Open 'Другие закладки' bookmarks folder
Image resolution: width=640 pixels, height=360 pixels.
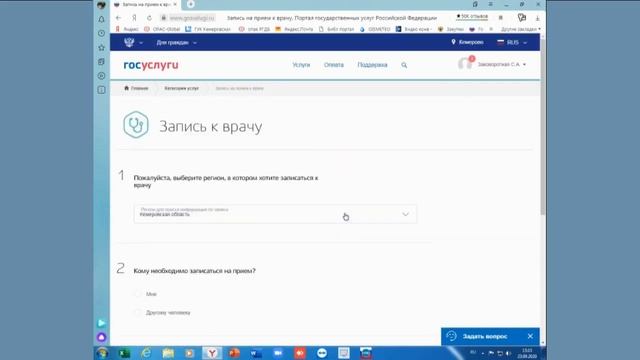[520, 29]
